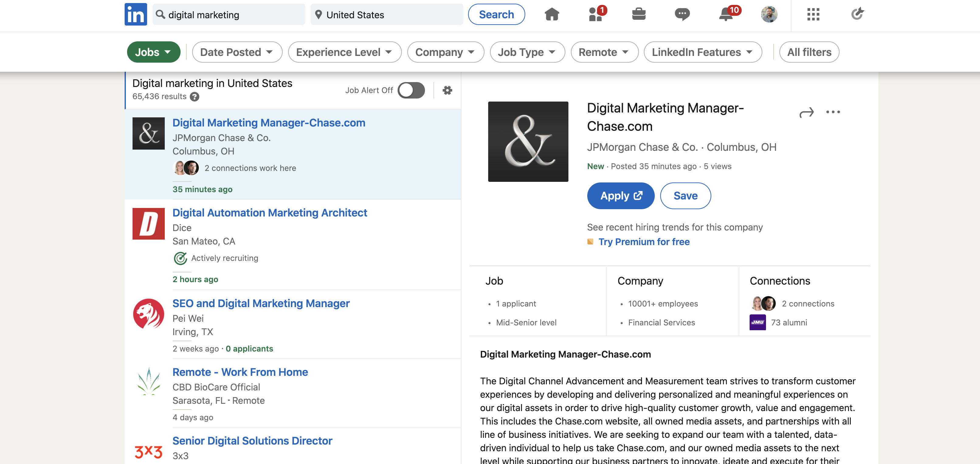Open Senior Digital Solutions Director listing
Image resolution: width=980 pixels, height=464 pixels.
tap(252, 440)
